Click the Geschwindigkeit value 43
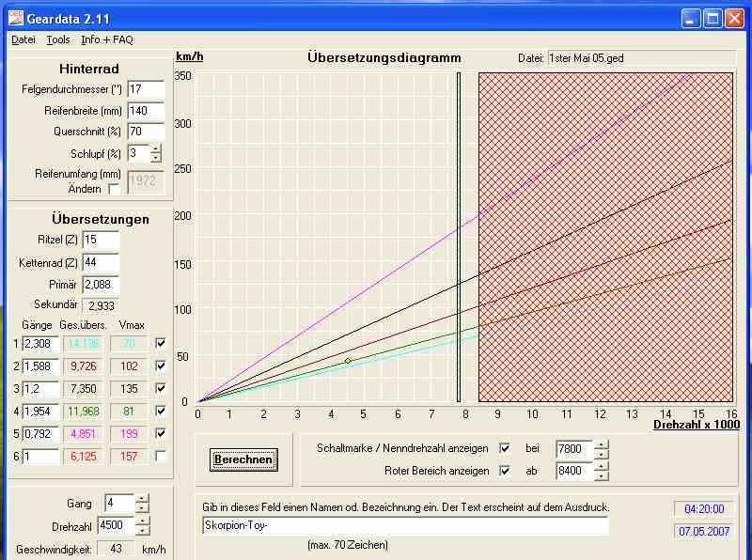Viewport: 752px width, 560px height. click(x=116, y=549)
